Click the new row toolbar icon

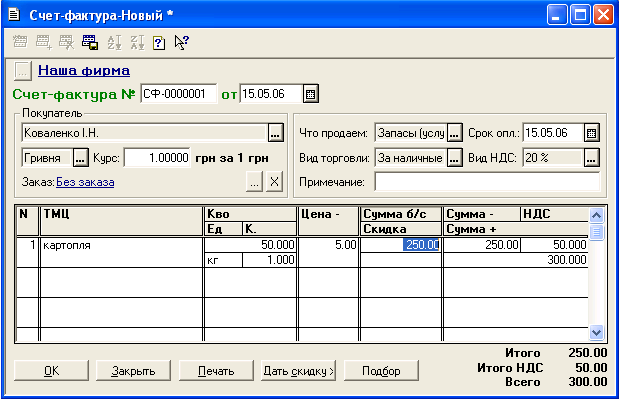[20, 42]
